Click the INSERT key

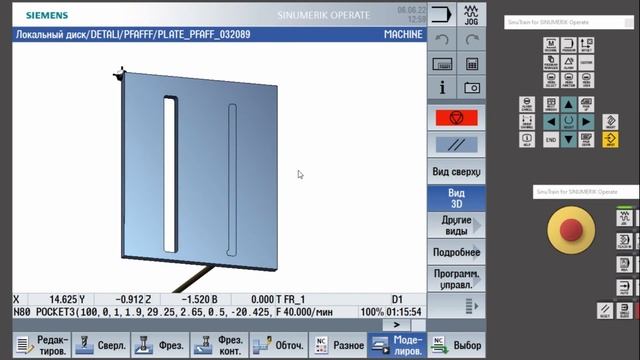[x=610, y=122]
